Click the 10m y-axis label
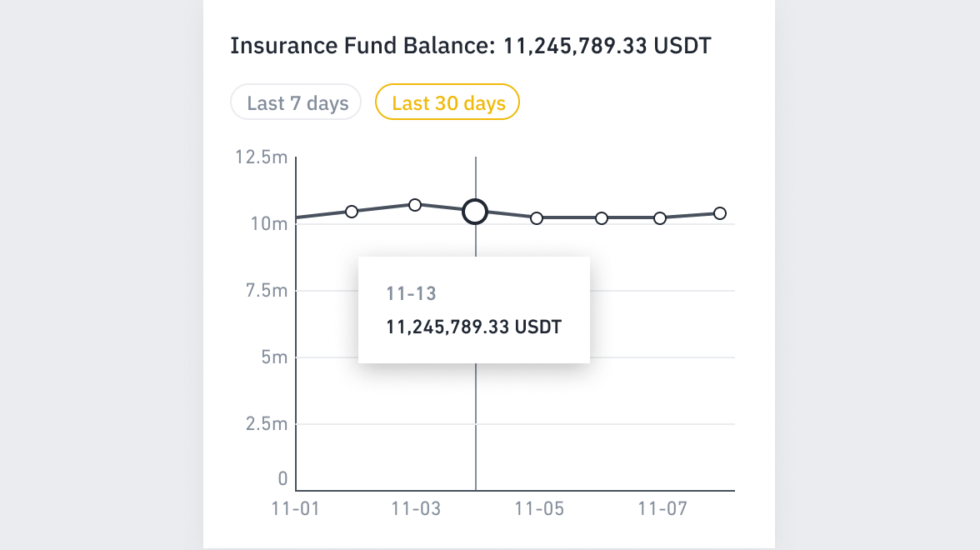Viewport: 980px width, 550px height. (x=270, y=223)
